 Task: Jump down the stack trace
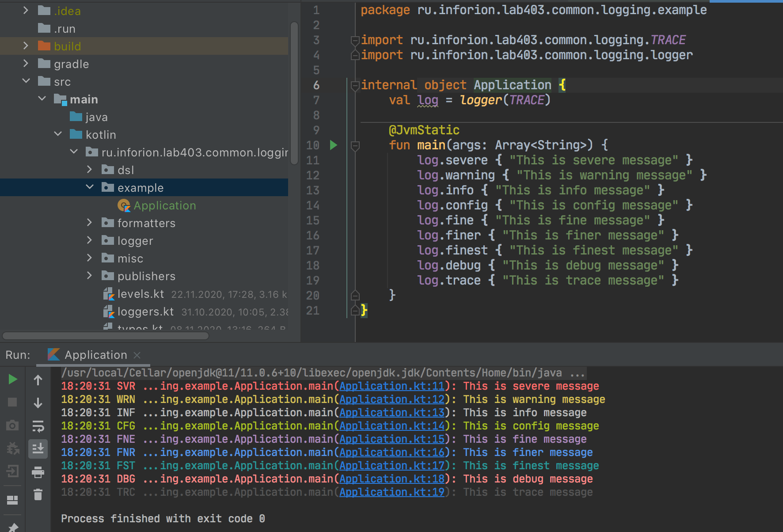tap(38, 402)
